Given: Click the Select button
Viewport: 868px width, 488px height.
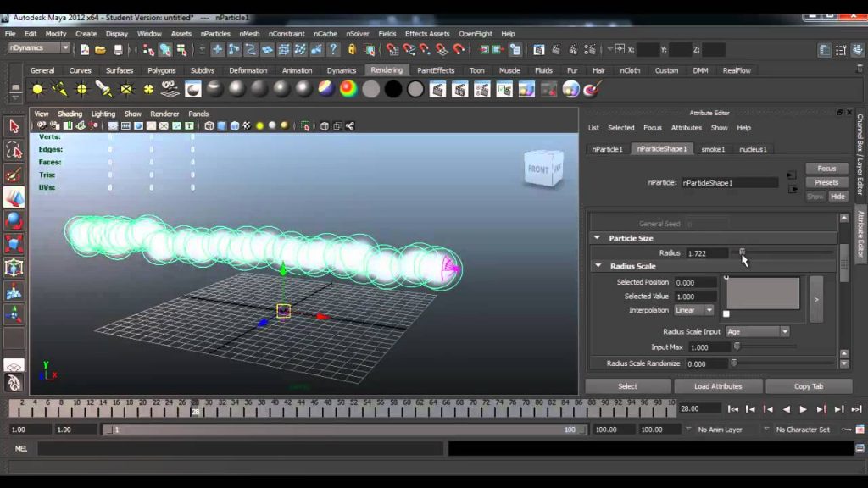Looking at the screenshot, I should coord(628,386).
